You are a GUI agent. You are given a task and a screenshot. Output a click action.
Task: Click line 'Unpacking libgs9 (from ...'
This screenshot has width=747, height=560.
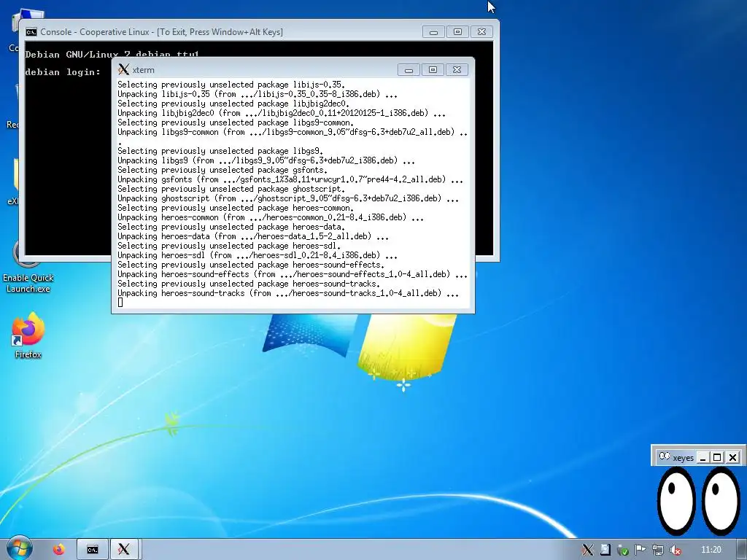266,160
